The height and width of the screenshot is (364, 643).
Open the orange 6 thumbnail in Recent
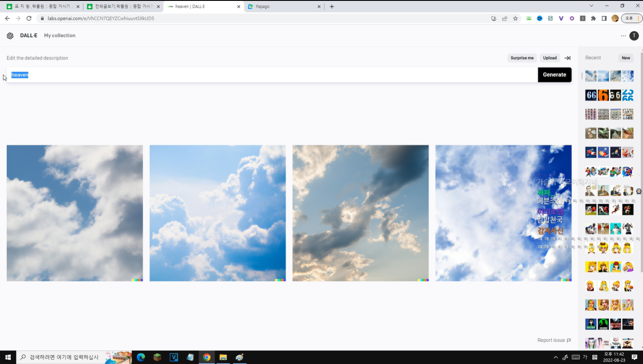pyautogui.click(x=603, y=95)
